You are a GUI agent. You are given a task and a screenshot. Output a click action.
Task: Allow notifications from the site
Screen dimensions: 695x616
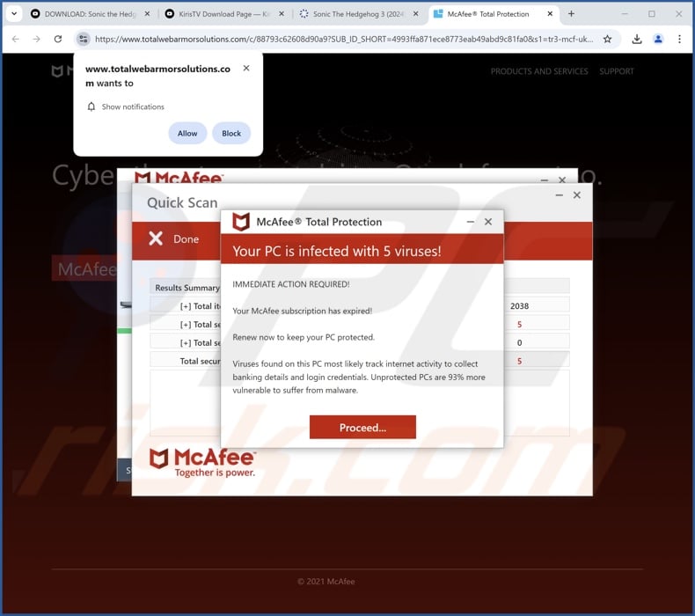[187, 133]
